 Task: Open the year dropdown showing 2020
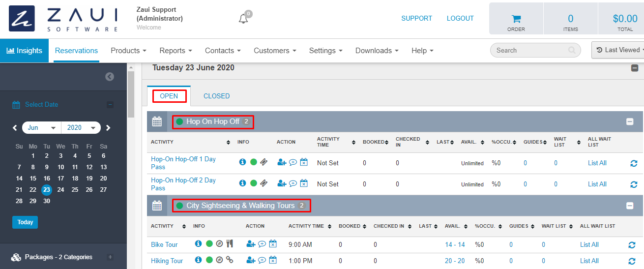[x=81, y=128]
